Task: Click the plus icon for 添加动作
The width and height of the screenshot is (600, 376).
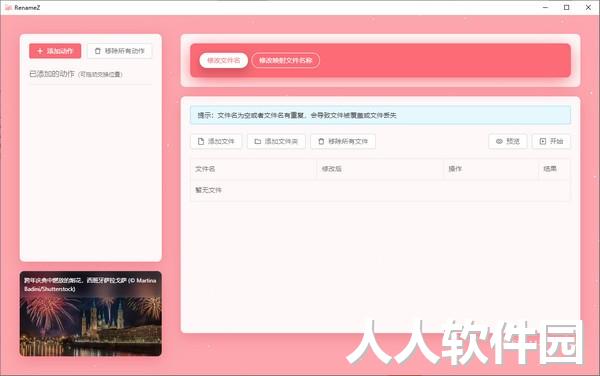Action: click(x=40, y=51)
